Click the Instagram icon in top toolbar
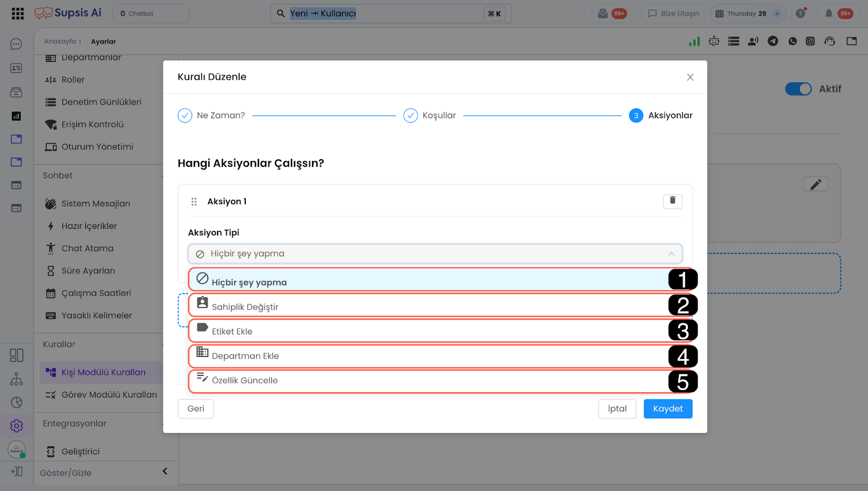Viewport: 868px width, 491px height. (x=810, y=41)
